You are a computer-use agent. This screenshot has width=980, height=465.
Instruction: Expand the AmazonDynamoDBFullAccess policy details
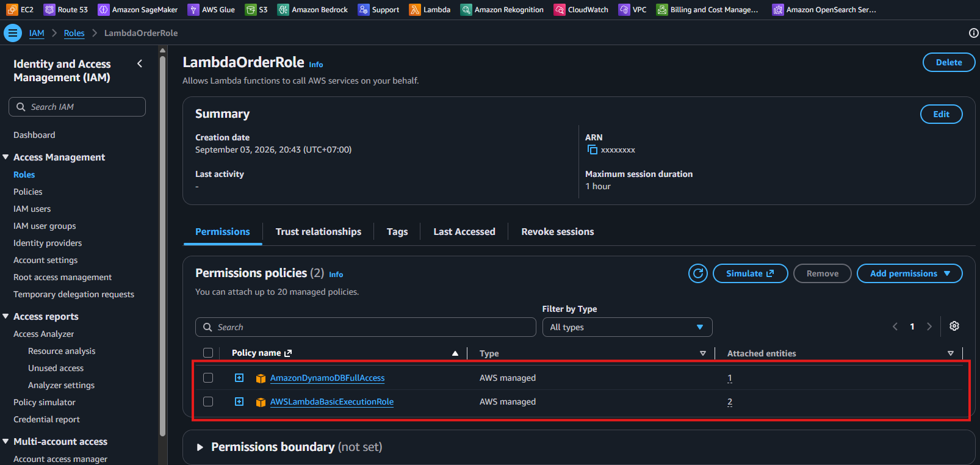(239, 378)
